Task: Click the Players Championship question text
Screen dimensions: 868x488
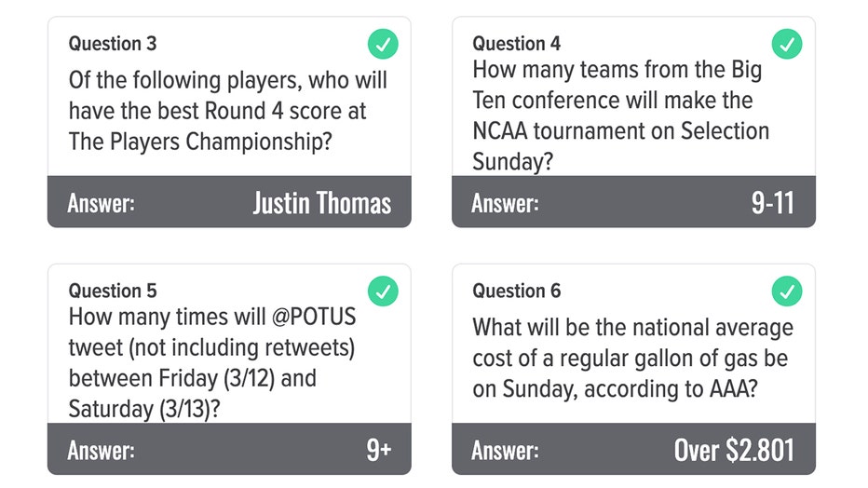Action: point(227,111)
